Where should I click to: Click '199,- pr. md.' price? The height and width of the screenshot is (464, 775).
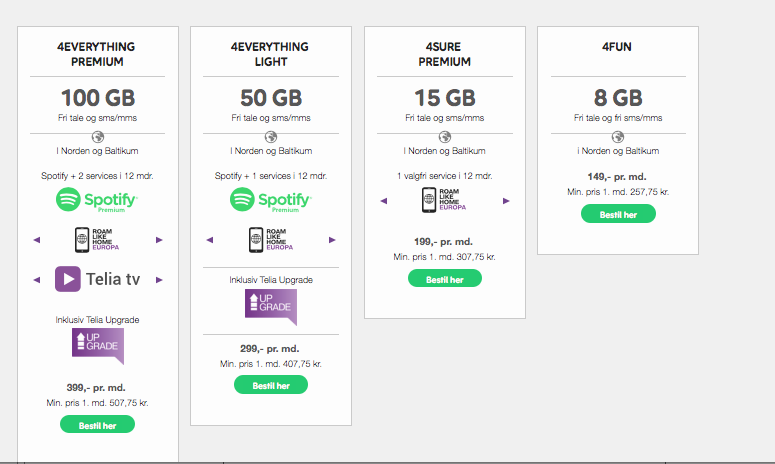pos(443,242)
